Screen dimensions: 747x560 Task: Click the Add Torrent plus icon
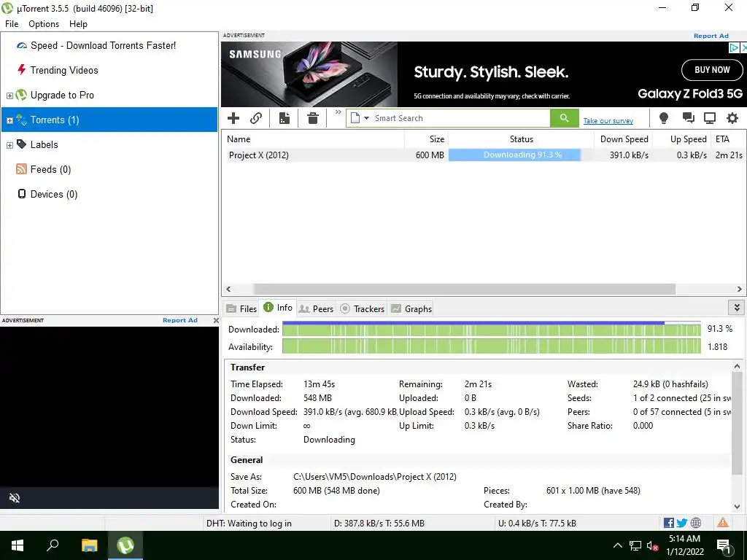point(233,118)
